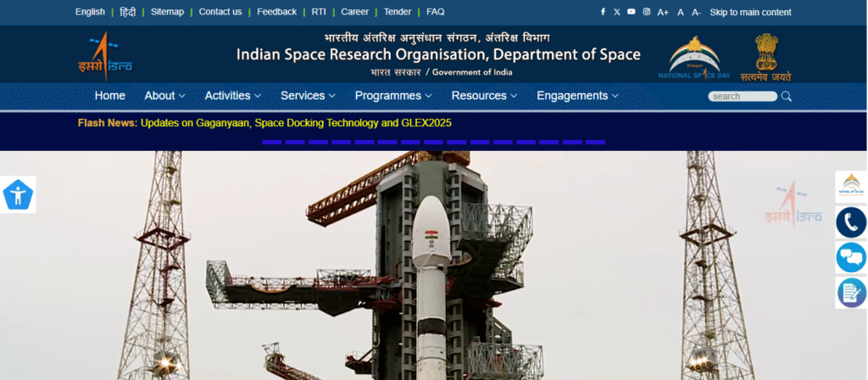The image size is (868, 380).
Task: Click the search input field
Action: tap(742, 97)
